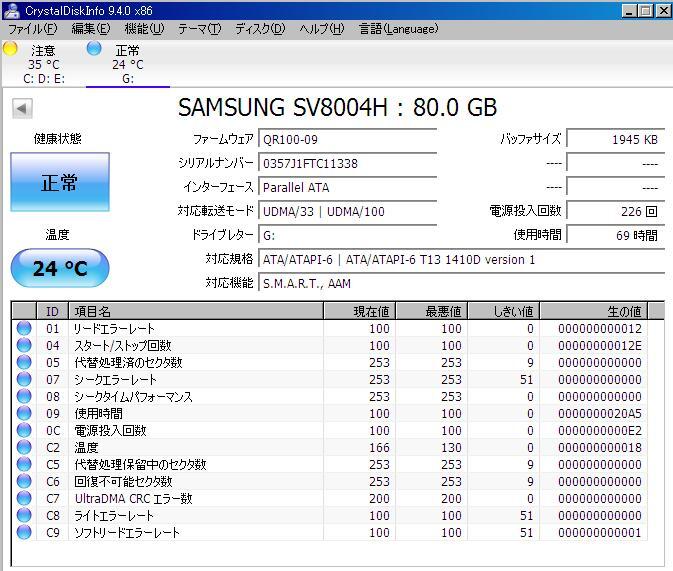
Task: Click threshold value 51 in row 07
Action: pyautogui.click(x=526, y=380)
